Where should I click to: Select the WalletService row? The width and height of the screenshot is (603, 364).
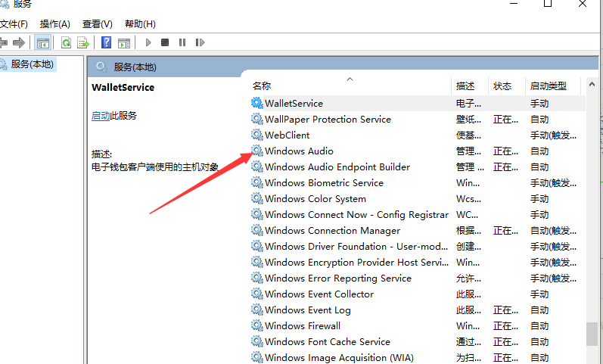tap(418, 104)
